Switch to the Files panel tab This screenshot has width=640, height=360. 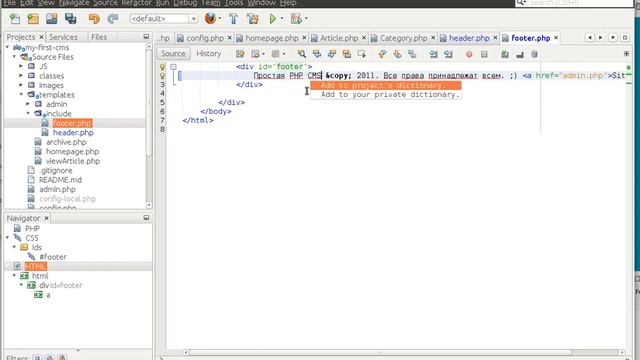(99, 37)
